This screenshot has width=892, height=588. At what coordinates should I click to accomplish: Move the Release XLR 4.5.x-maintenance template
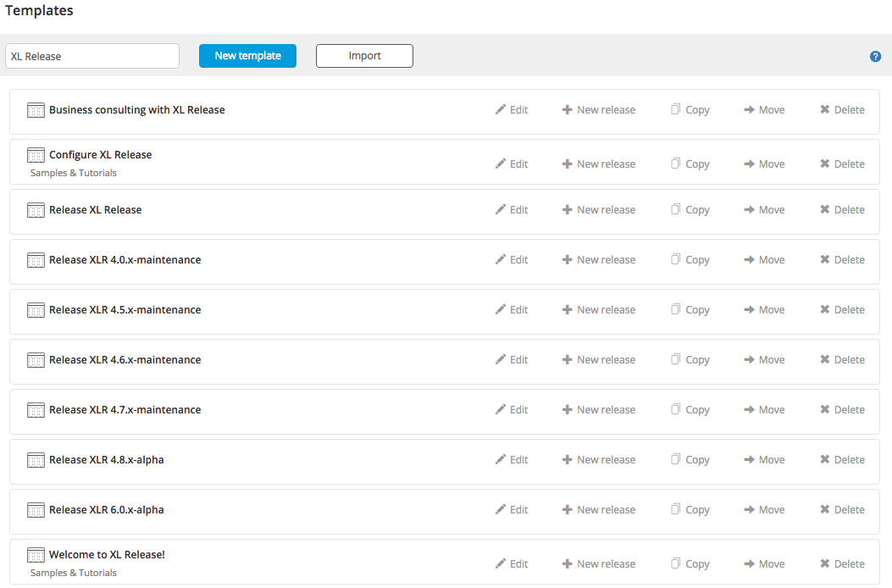pyautogui.click(x=765, y=309)
